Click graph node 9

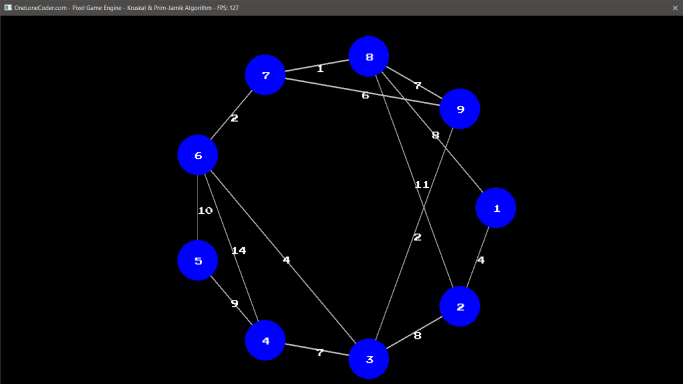tap(460, 109)
